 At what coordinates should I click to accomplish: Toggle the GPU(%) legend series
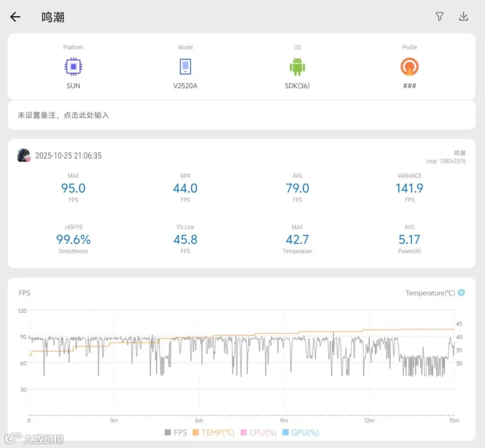point(301,432)
